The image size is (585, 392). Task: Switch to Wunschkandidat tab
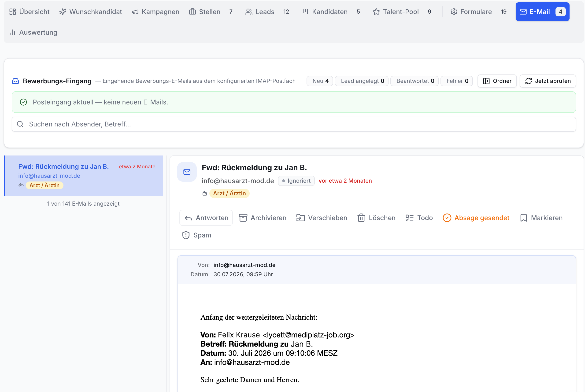[90, 12]
